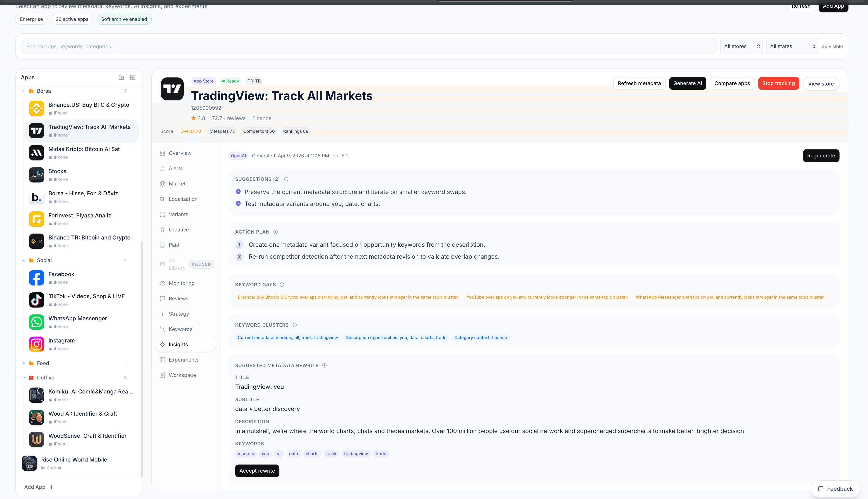Open the Paid section
The image size is (868, 499).
(x=185, y=245)
